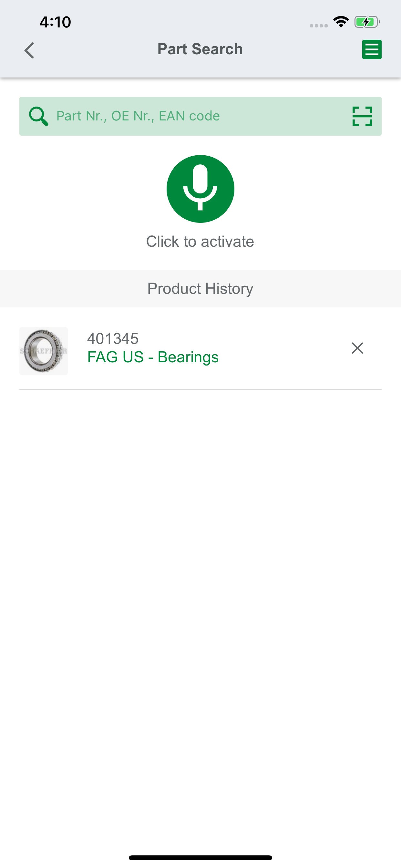Select part number 401345 text

[x=113, y=339]
